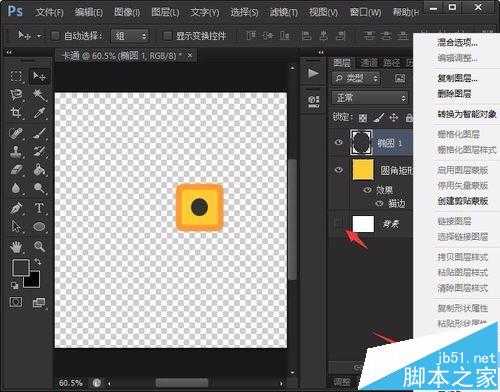Select the Path Selection tool

click(x=16, y=227)
